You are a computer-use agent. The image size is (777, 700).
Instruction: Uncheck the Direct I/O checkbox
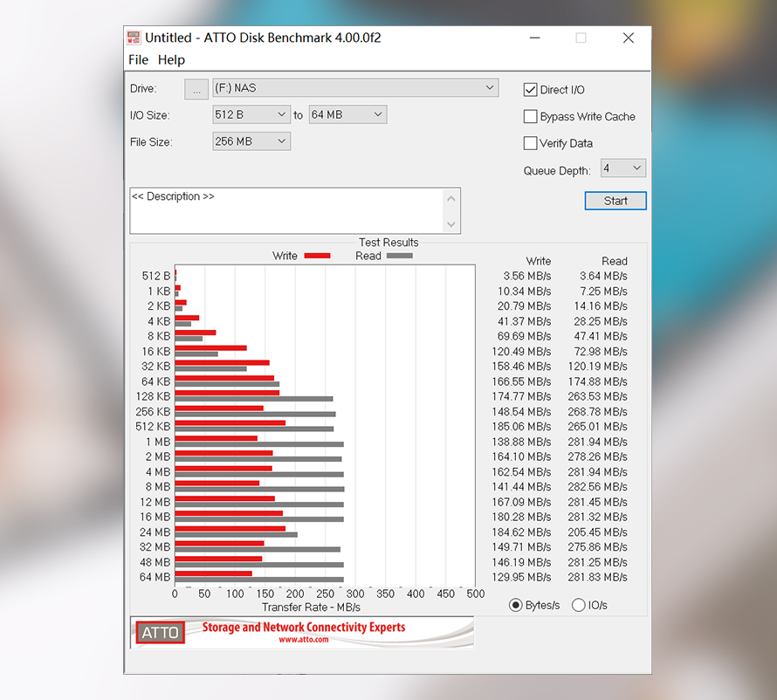coord(530,90)
